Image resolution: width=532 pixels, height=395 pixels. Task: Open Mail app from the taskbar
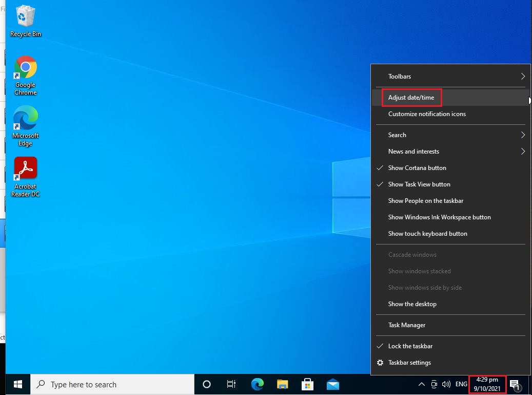(x=333, y=384)
